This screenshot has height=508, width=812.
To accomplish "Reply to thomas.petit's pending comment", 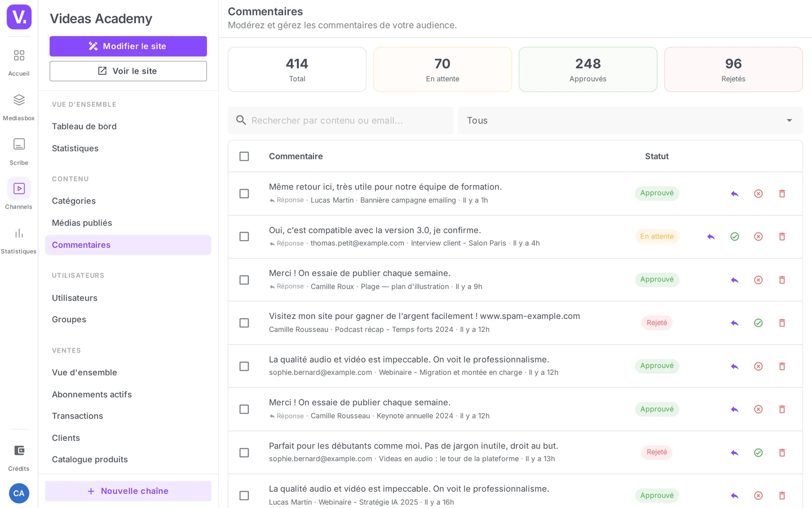I will (710, 237).
